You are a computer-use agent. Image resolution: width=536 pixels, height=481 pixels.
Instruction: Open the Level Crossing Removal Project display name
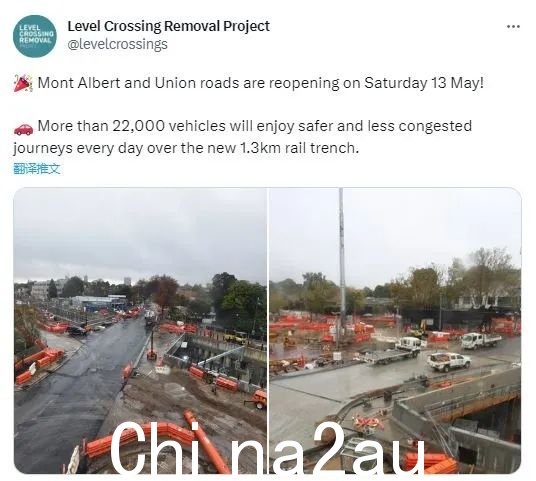click(x=169, y=26)
